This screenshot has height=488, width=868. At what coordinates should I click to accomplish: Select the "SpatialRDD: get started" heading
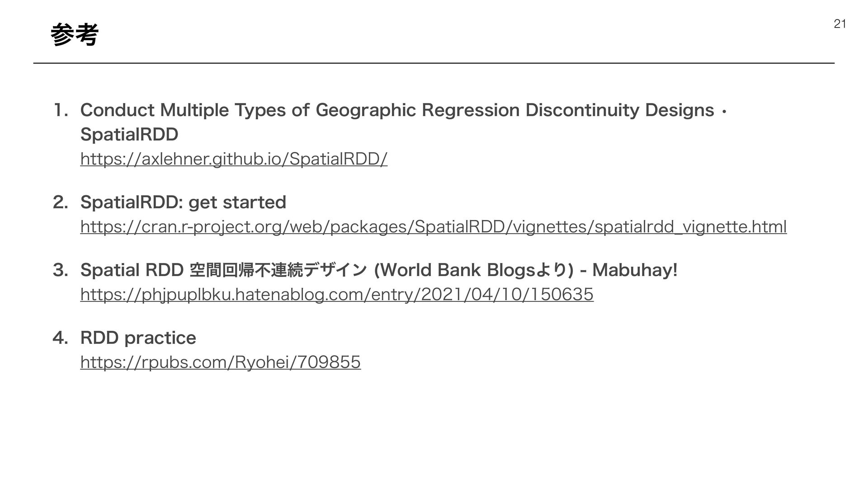click(x=183, y=202)
